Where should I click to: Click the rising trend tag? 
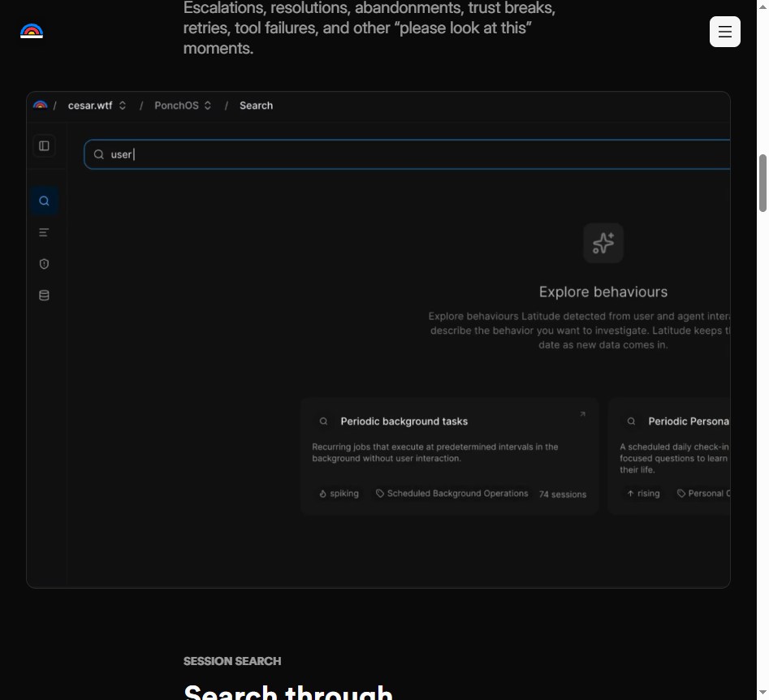643,494
